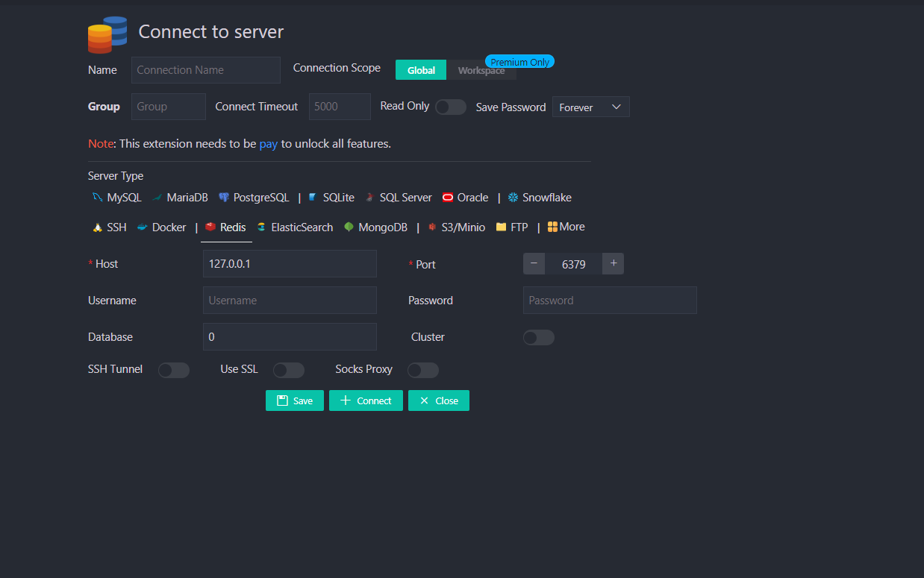Click the More grid icon
This screenshot has height=578, width=924.
[552, 227]
